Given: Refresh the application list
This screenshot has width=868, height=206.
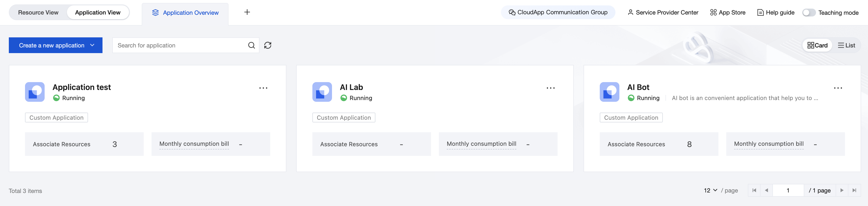Looking at the screenshot, I should pyautogui.click(x=268, y=45).
